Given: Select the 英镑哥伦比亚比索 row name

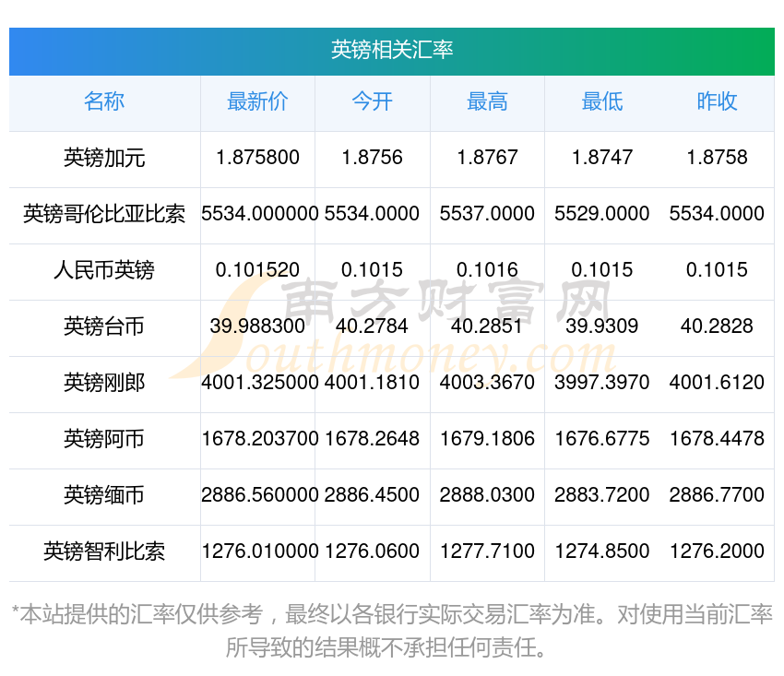Looking at the screenshot, I should (104, 214).
